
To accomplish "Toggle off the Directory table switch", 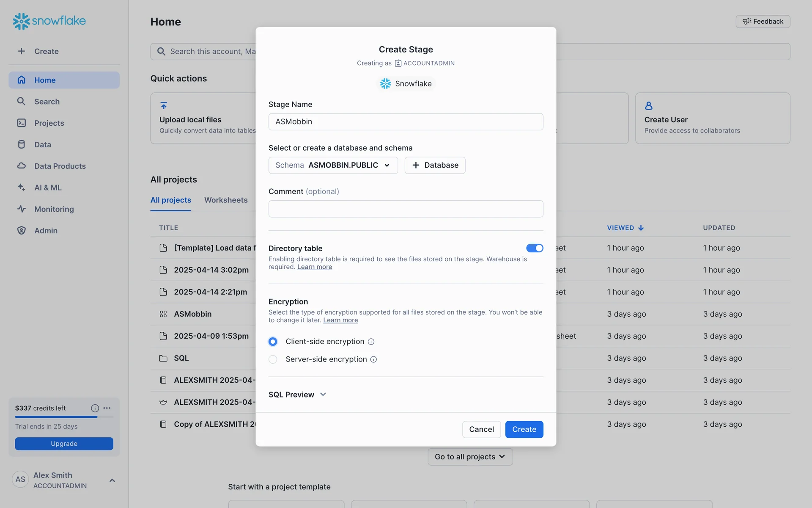I will coord(535,248).
